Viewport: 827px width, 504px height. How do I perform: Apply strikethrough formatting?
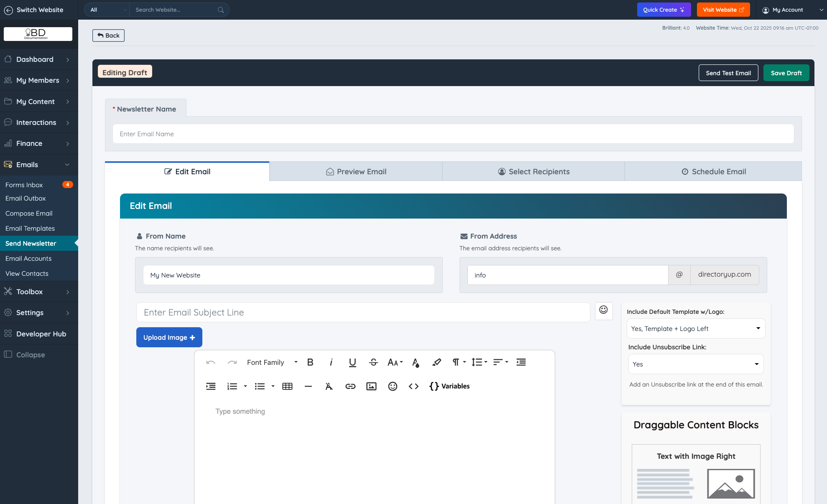click(x=373, y=362)
